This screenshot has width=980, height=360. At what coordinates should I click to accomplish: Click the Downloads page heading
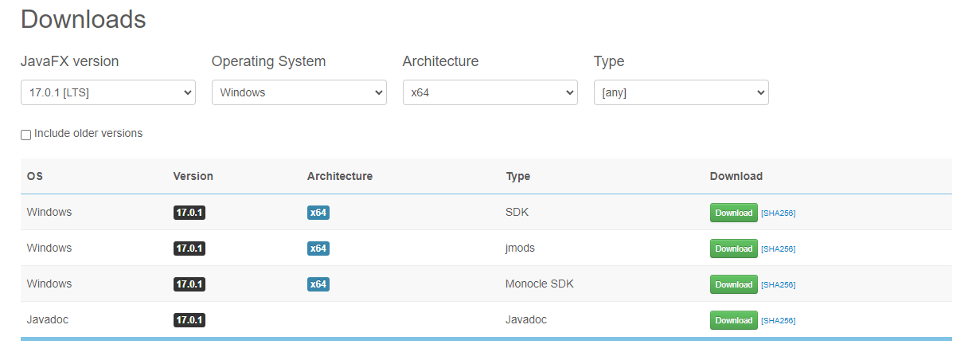pyautogui.click(x=84, y=19)
